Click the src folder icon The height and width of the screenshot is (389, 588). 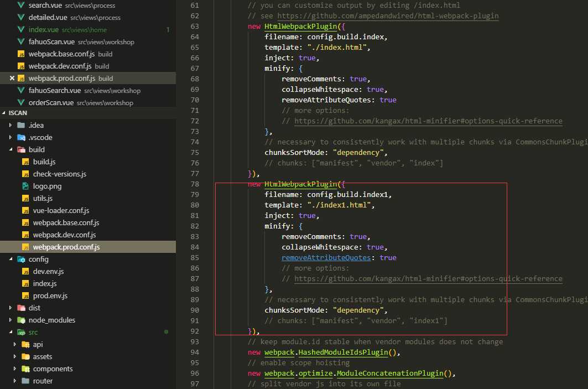(x=21, y=333)
